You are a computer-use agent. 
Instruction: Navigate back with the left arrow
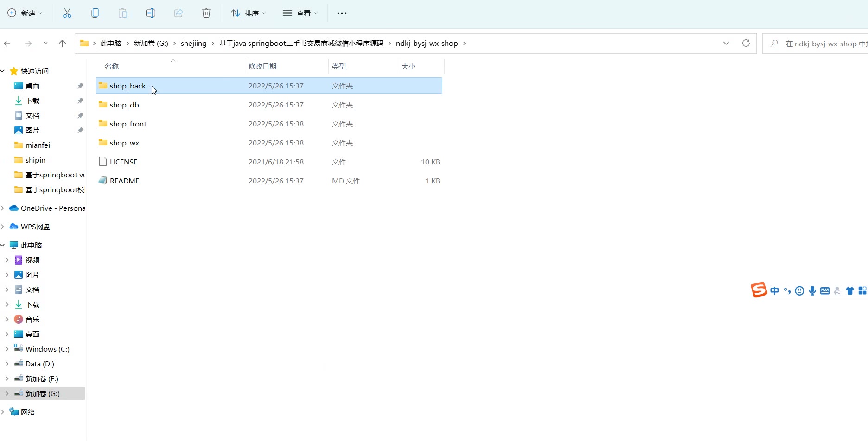(x=7, y=43)
